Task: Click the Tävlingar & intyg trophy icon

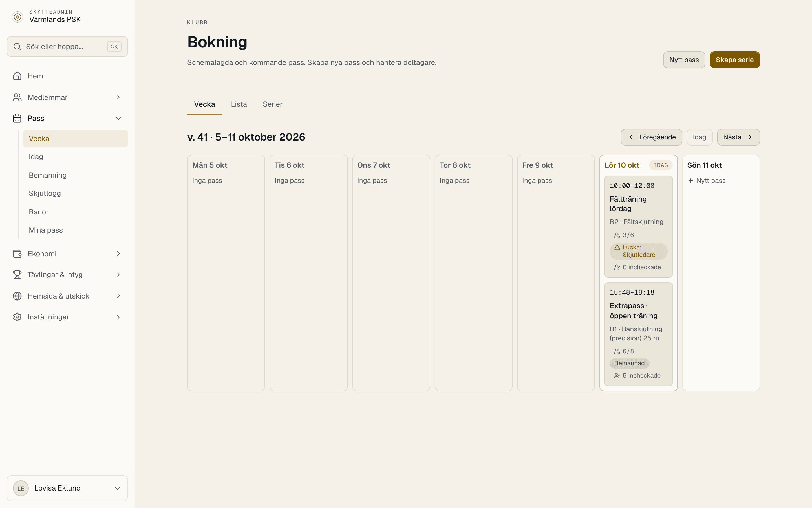Action: pos(17,275)
